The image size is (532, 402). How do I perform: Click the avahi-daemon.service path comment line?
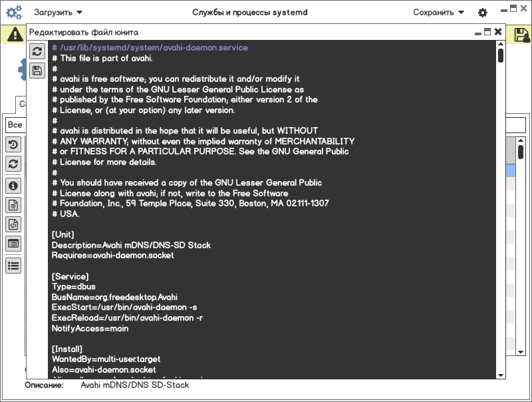pyautogui.click(x=150, y=47)
